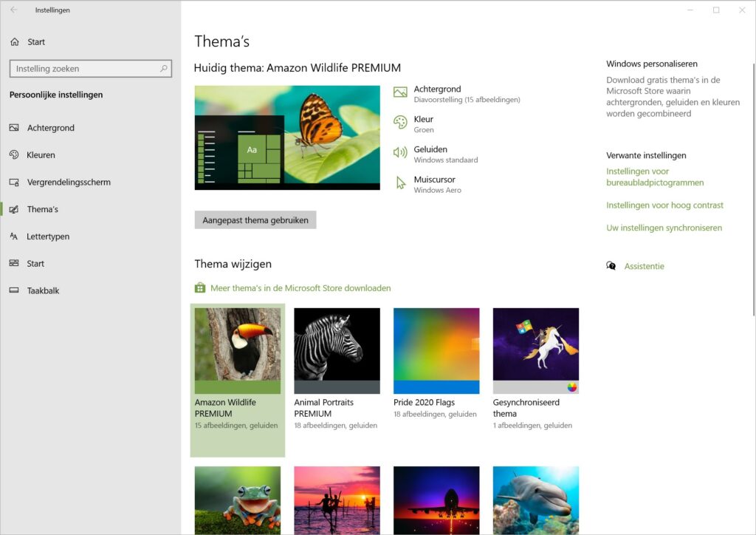The height and width of the screenshot is (535, 756).
Task: Click the Start menu settings sidebar icon
Action: coord(14,263)
